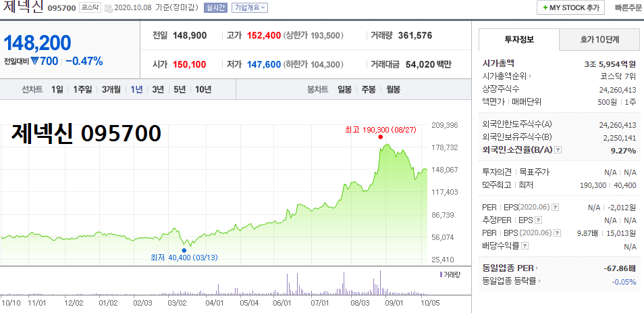This screenshot has height=313, width=644.
Task: Click the blue 최저 40,400 marker dot
Action: click(x=184, y=250)
